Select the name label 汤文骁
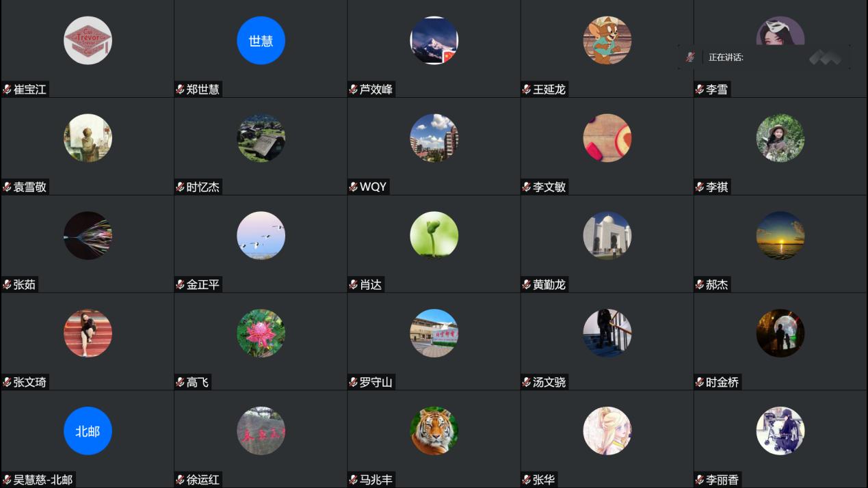 [549, 383]
